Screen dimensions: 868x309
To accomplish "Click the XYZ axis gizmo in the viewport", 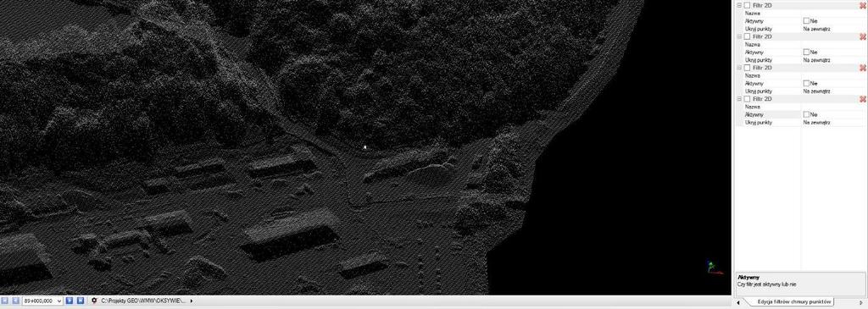I will click(x=715, y=268).
